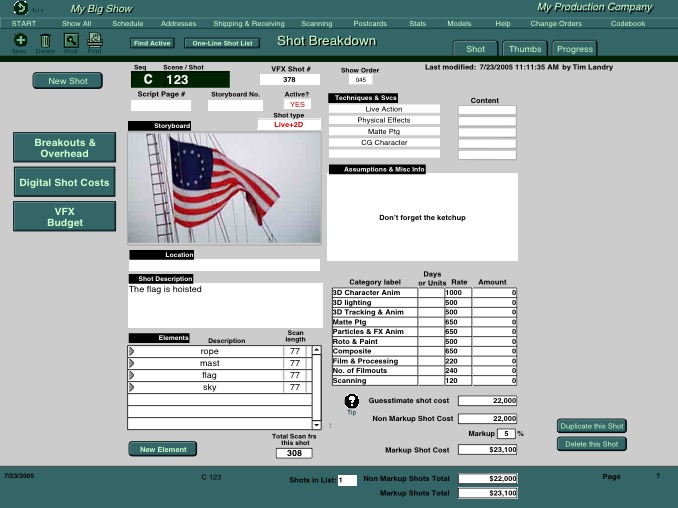Click the Print icon in toolbar
Image resolution: width=678 pixels, height=508 pixels.
pos(94,40)
